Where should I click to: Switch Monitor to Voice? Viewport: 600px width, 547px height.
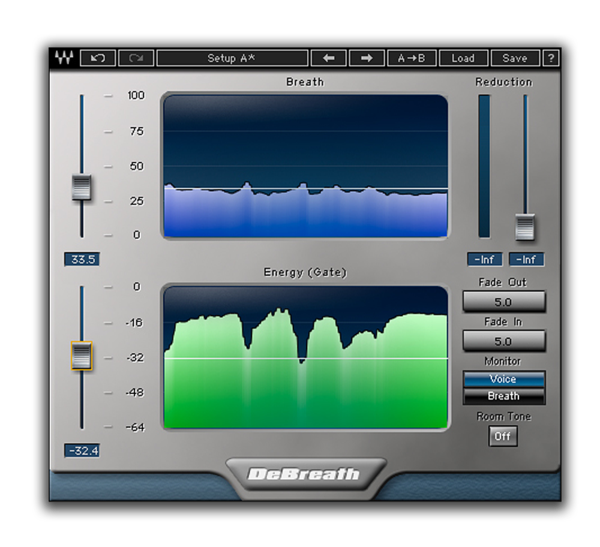point(504,379)
